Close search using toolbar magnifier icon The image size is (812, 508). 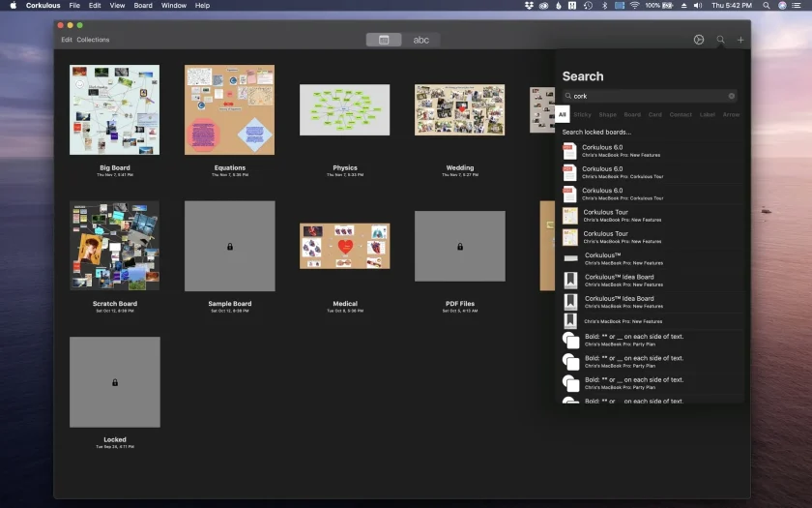[720, 40]
